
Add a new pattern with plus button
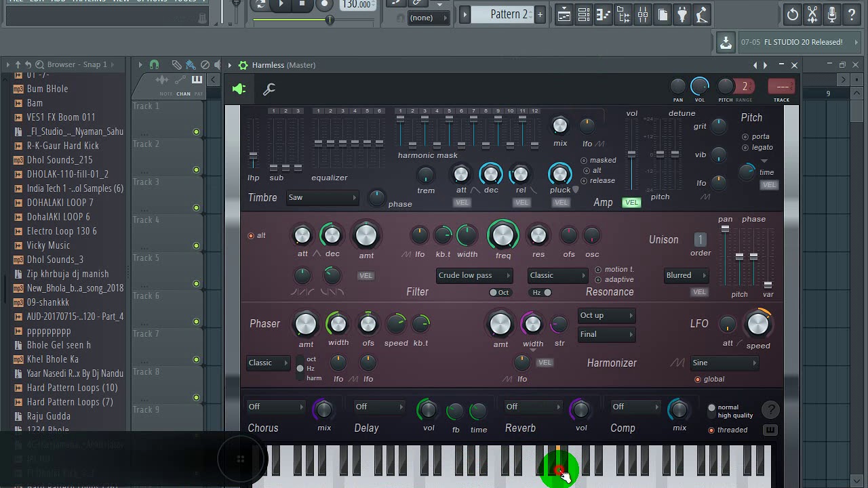pyautogui.click(x=540, y=14)
